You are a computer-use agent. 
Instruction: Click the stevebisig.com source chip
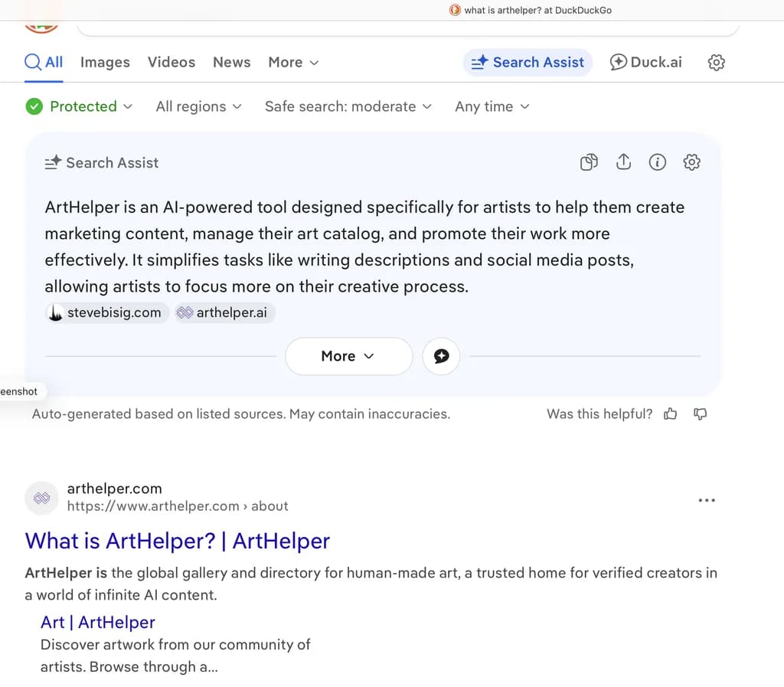[107, 312]
